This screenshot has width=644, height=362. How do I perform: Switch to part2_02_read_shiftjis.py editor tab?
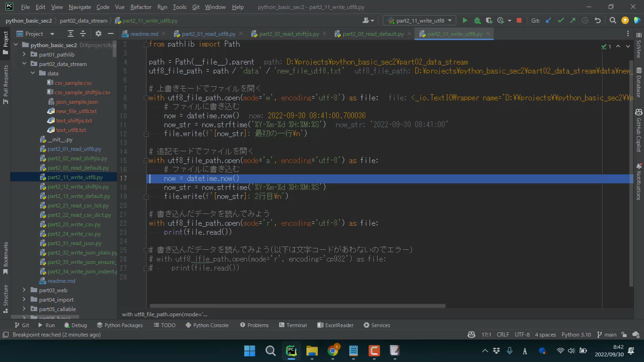click(289, 34)
